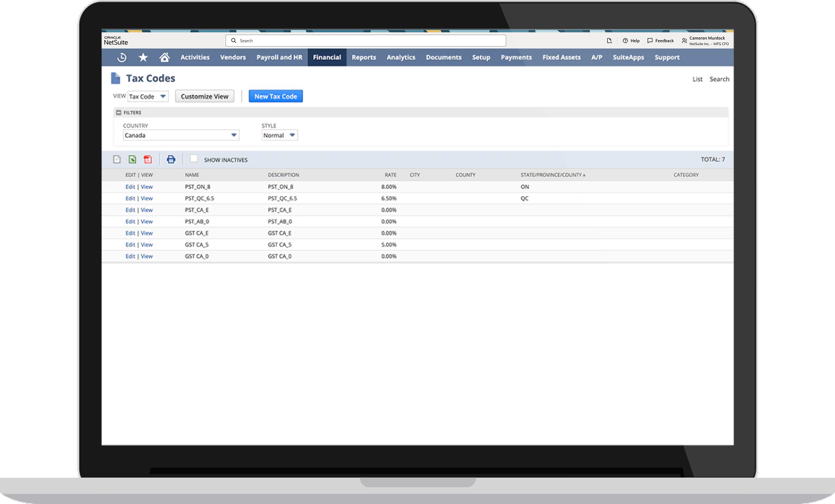Click the Search link near List
The height and width of the screenshot is (504, 835).
pyautogui.click(x=719, y=79)
